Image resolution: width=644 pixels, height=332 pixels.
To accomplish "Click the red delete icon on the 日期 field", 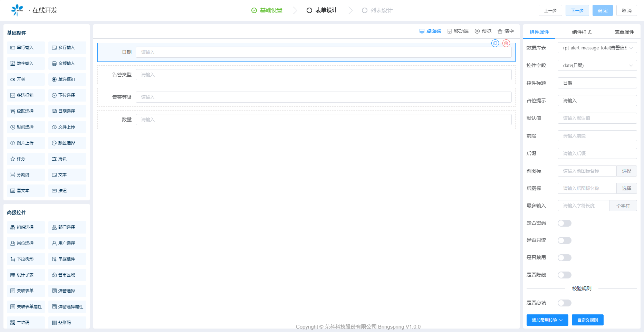I will coord(506,43).
